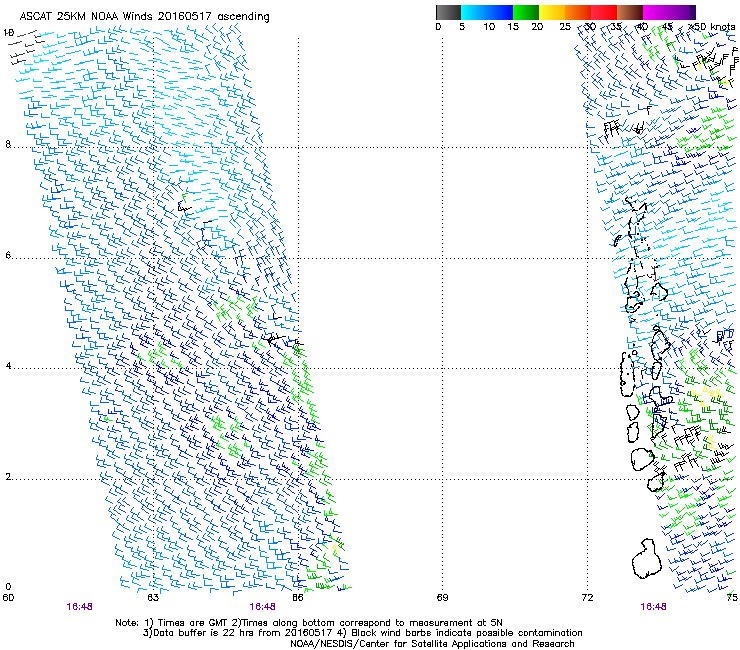Click the "NOAA/NESDIS/Center for Satellite Applications and Research" credit
Viewport: 740px width, 650px height.
click(432, 644)
